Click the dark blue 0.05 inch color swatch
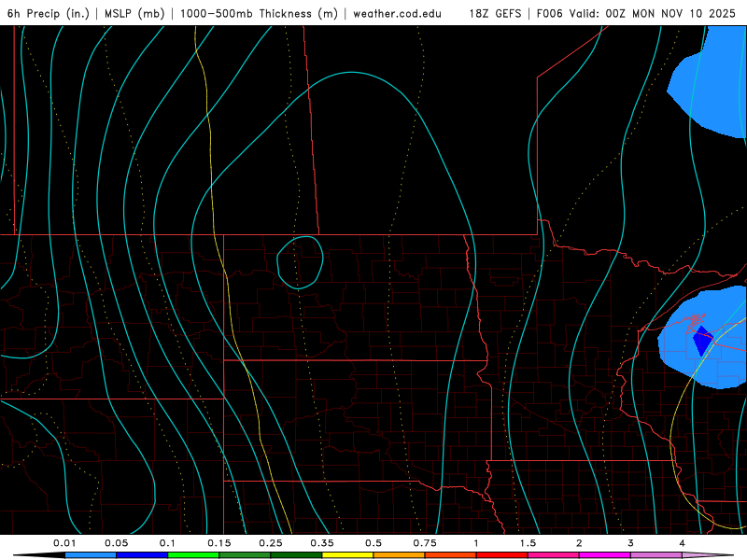The height and width of the screenshot is (560, 747). coord(142,555)
